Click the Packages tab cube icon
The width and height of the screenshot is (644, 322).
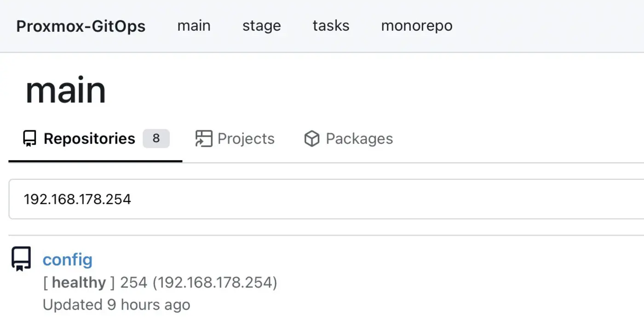[312, 138]
